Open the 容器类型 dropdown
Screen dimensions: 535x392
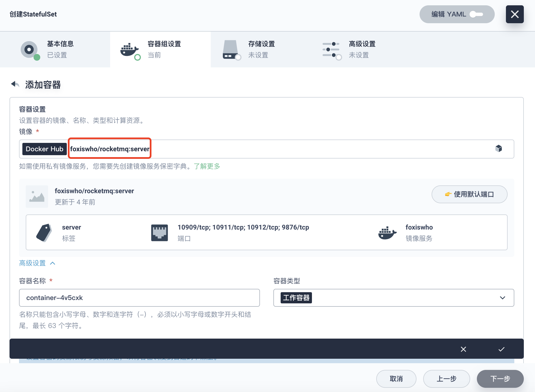coord(394,298)
